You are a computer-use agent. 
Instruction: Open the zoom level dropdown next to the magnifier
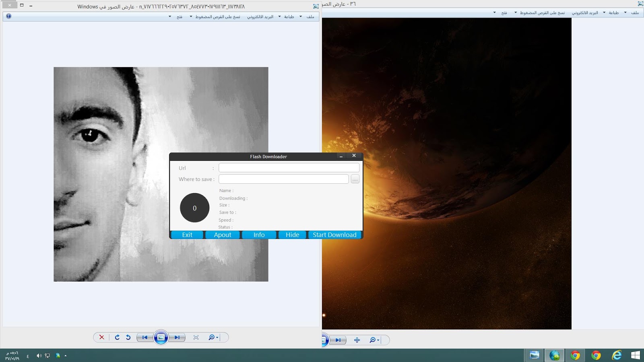(x=216, y=337)
